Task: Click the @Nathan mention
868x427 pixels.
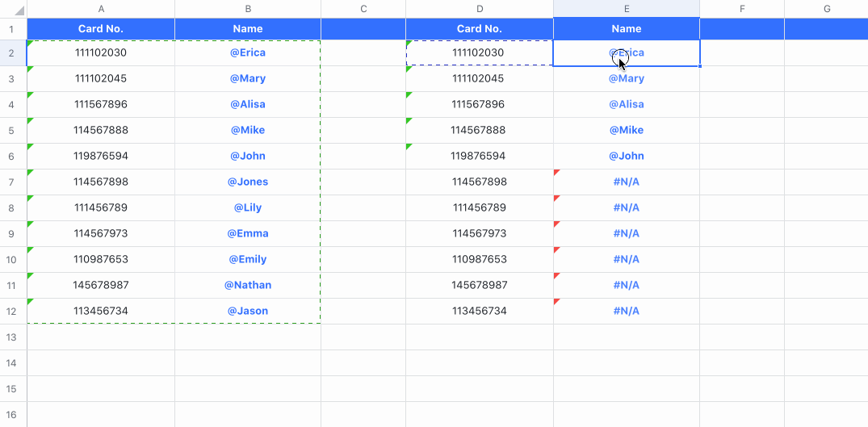Action: pyautogui.click(x=248, y=286)
